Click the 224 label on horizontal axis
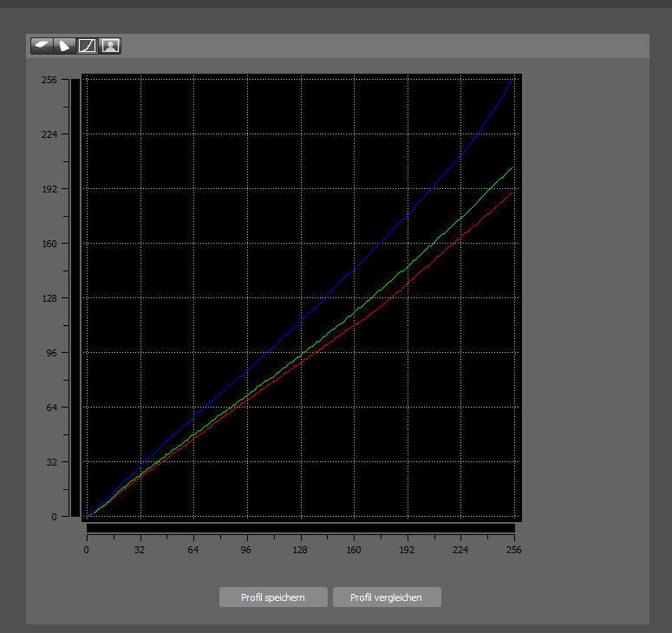672x633 pixels. pos(460,550)
